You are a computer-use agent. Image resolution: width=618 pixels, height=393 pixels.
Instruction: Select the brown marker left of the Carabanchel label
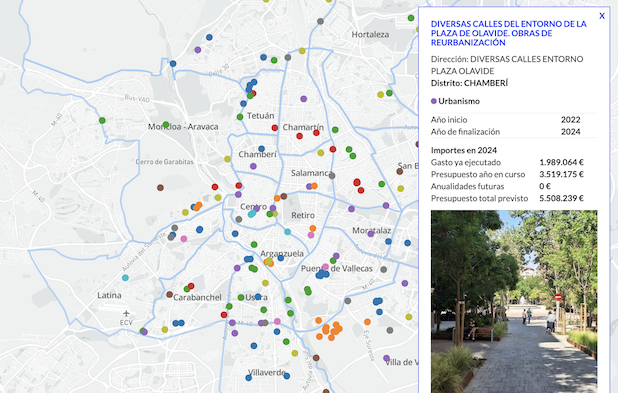click(169, 294)
